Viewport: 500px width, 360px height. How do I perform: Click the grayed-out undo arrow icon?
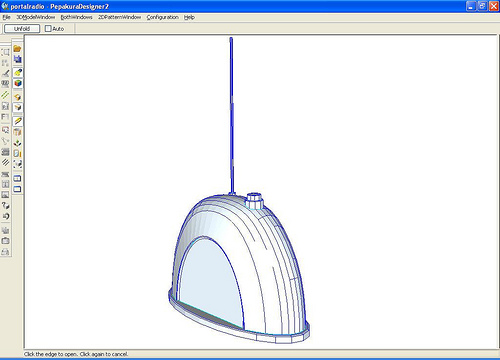pos(5,217)
